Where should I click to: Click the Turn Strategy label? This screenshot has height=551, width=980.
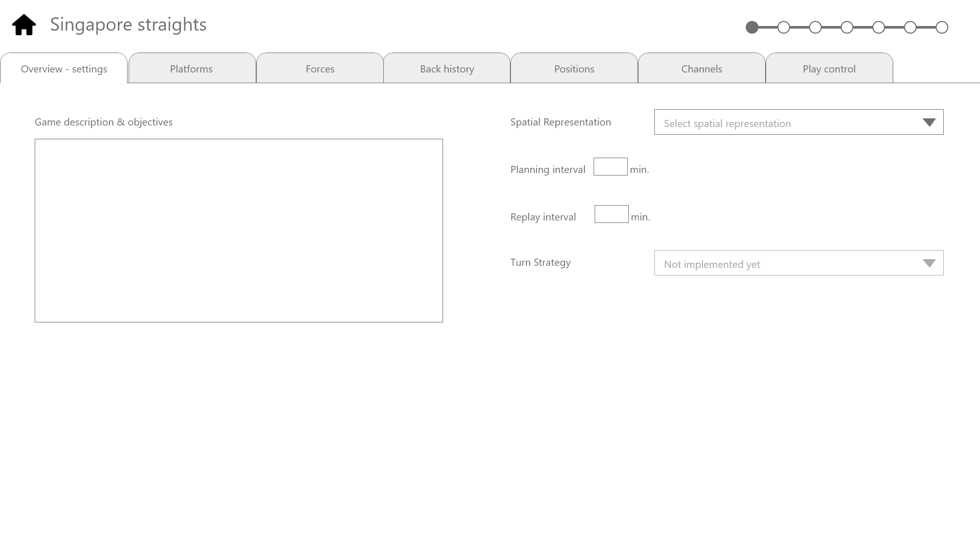541,262
